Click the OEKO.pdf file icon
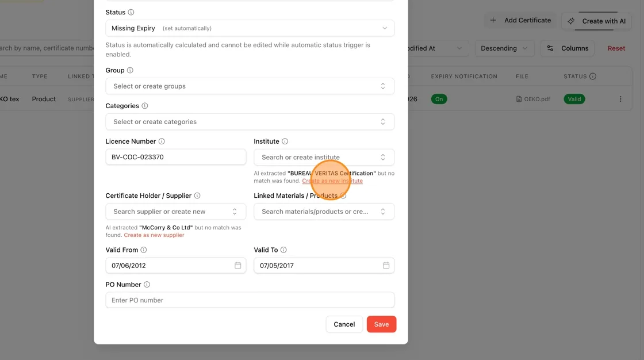 [519, 99]
